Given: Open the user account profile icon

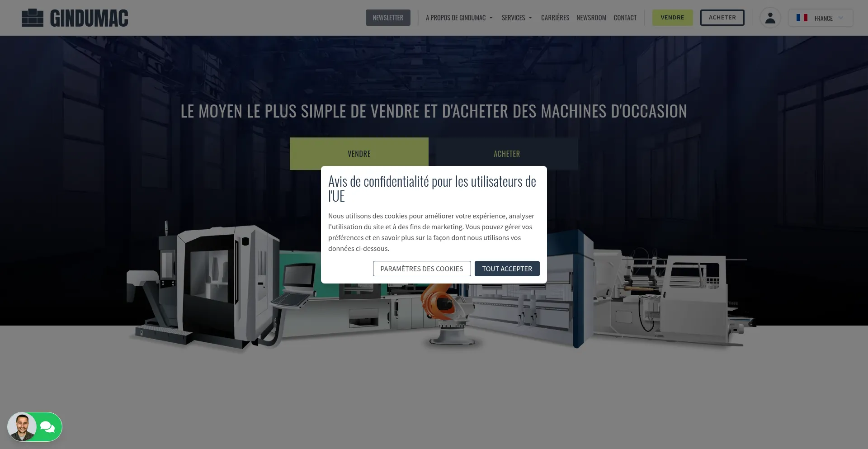Looking at the screenshot, I should point(770,18).
